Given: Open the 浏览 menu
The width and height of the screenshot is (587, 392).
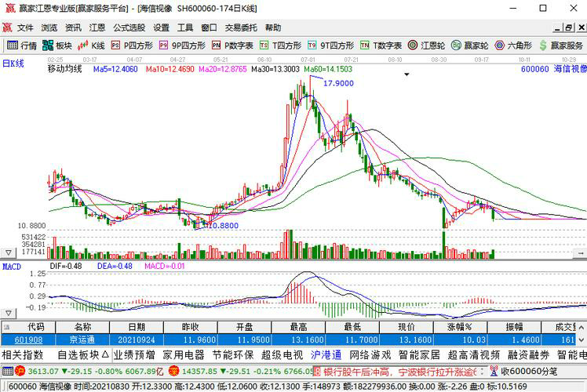Looking at the screenshot, I should coord(49,27).
